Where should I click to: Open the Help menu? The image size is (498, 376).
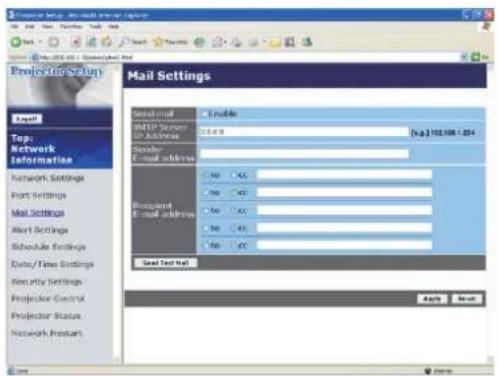(x=114, y=27)
